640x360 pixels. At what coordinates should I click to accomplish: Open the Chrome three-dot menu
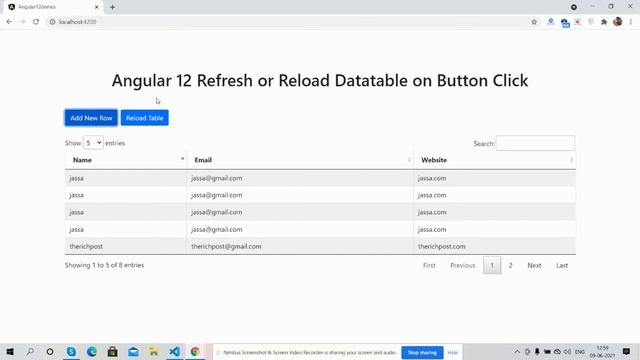tap(631, 22)
